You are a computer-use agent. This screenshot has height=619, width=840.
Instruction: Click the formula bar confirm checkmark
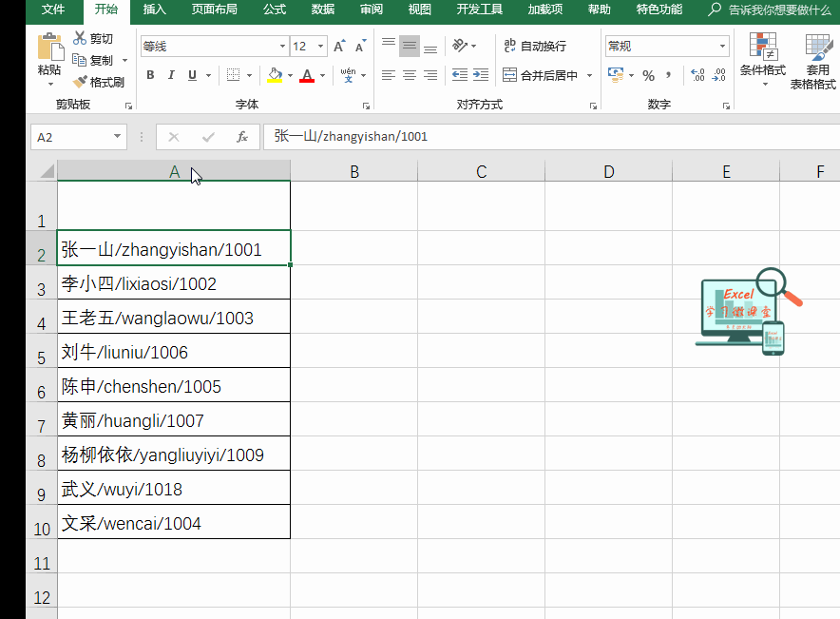pyautogui.click(x=208, y=137)
